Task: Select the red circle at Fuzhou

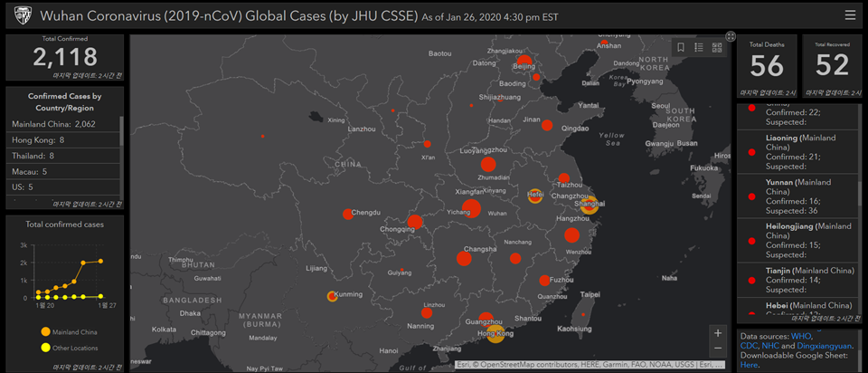Action: tap(544, 281)
